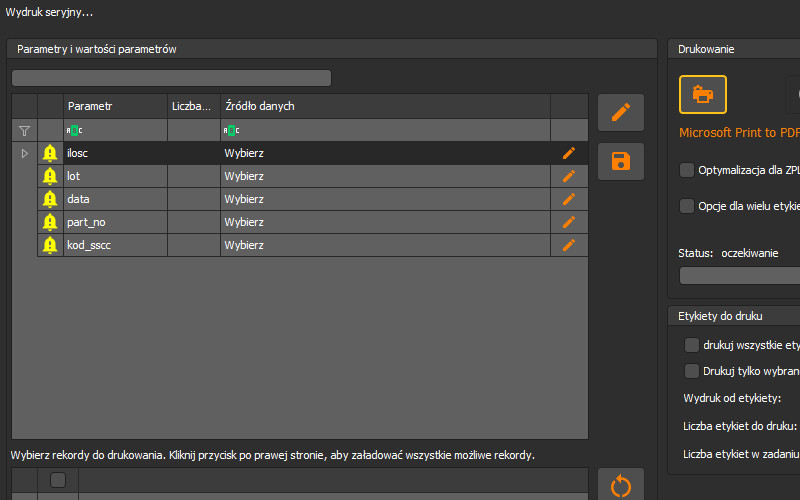Edit the ilosc parameter with its pencil icon
The height and width of the screenshot is (500, 800).
click(569, 153)
